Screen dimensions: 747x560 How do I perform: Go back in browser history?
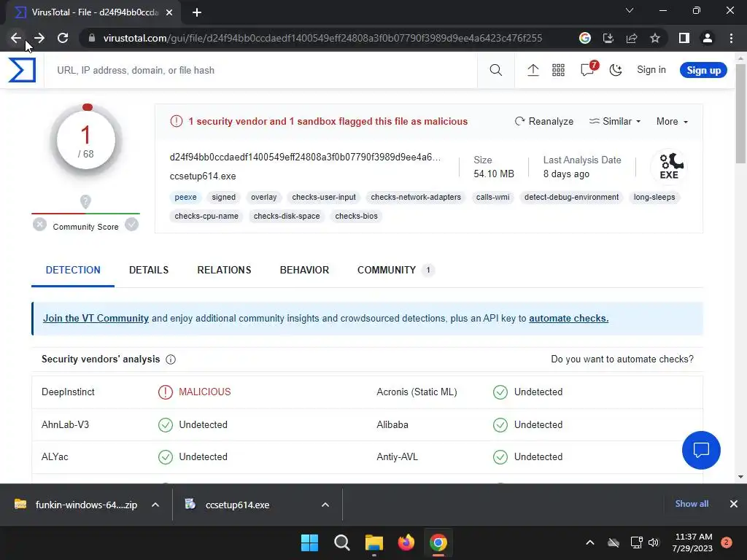pos(16,38)
